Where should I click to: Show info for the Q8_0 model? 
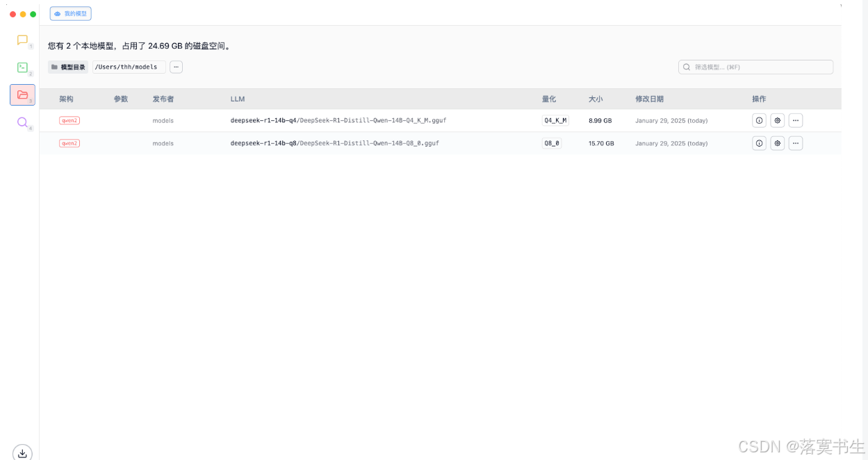point(759,143)
